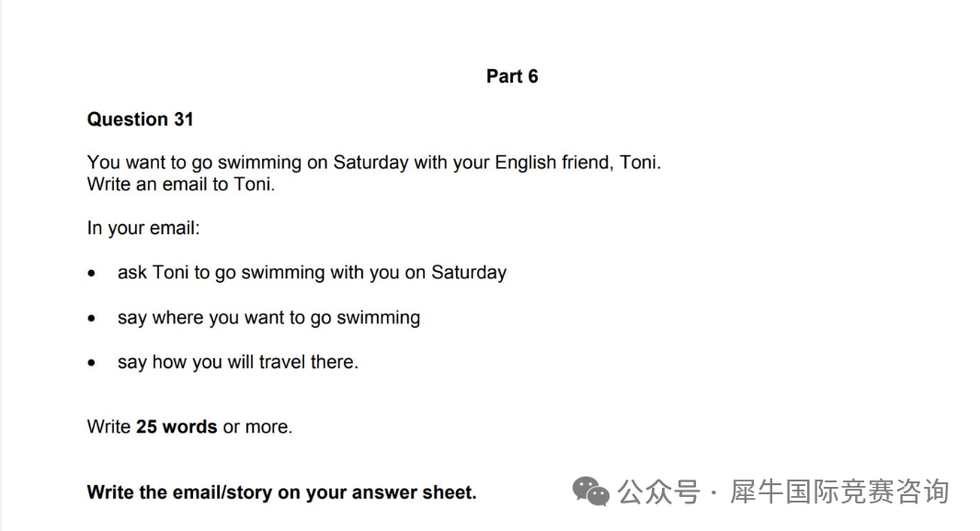The image size is (980, 531).
Task: Click 'Write the email/story on your answer sheet'
Action: (282, 492)
